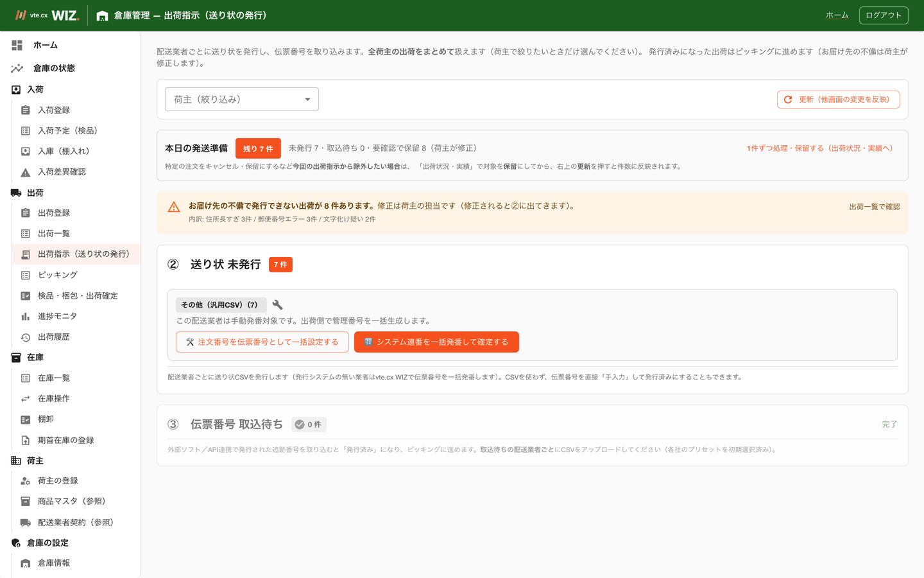Click the 出荷登録 clipboard icon

(26, 213)
